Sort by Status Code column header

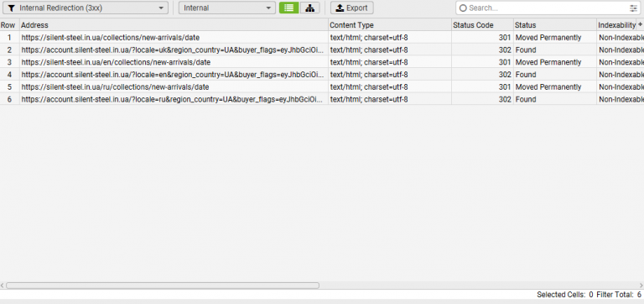pyautogui.click(x=483, y=25)
